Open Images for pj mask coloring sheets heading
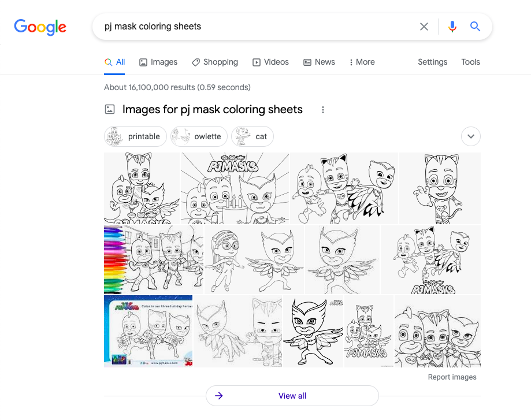The height and width of the screenshot is (420, 531). (212, 109)
